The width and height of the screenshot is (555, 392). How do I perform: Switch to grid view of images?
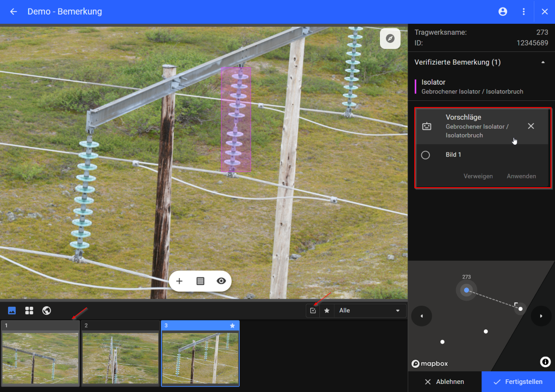(29, 310)
